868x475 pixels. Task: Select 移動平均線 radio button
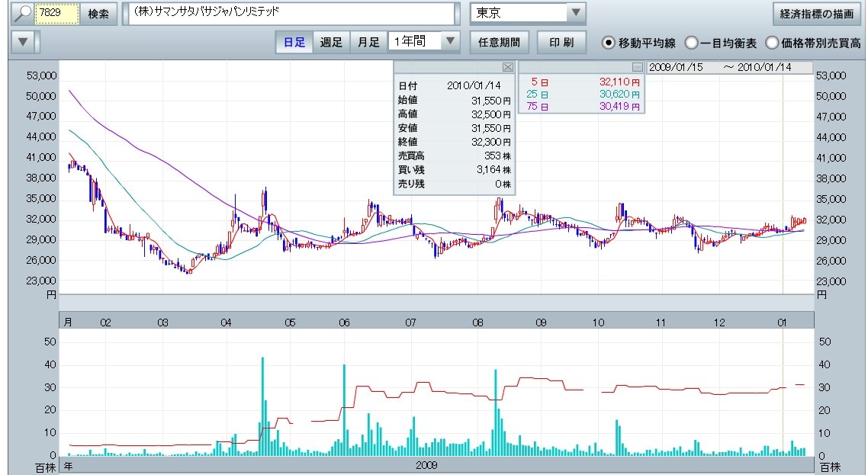pos(609,43)
